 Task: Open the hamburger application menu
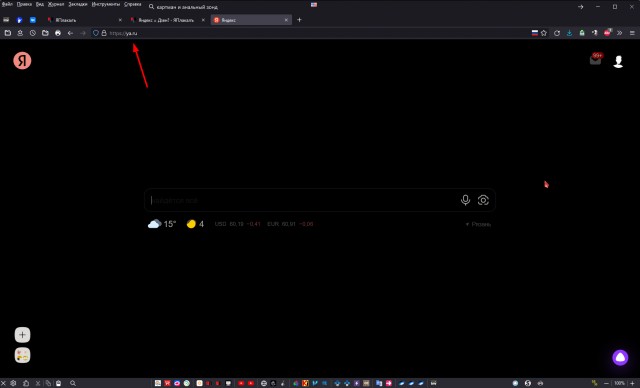coord(632,33)
